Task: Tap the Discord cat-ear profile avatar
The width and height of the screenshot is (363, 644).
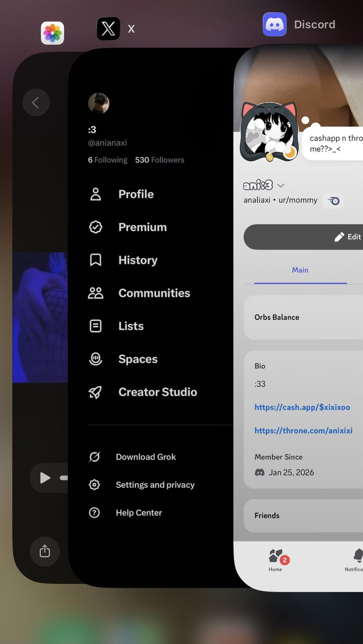Action: click(268, 132)
